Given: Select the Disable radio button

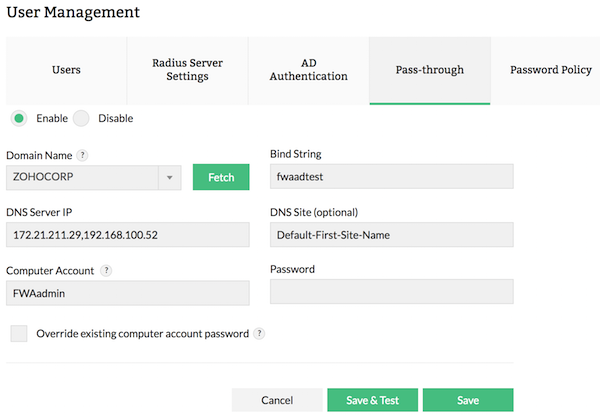Looking at the screenshot, I should click(x=81, y=118).
